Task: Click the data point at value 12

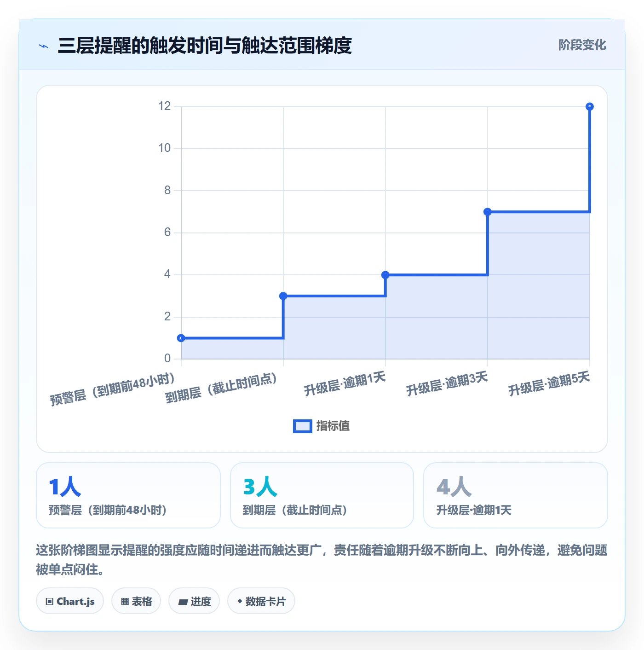Action: coord(590,106)
